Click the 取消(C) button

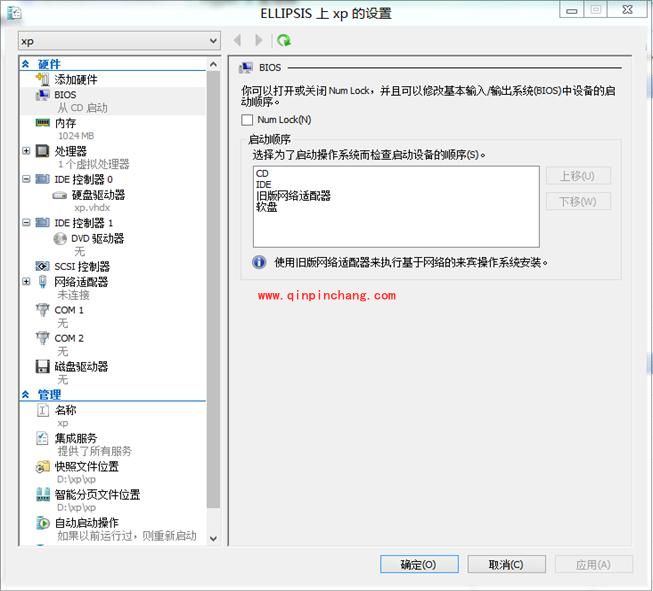point(506,564)
